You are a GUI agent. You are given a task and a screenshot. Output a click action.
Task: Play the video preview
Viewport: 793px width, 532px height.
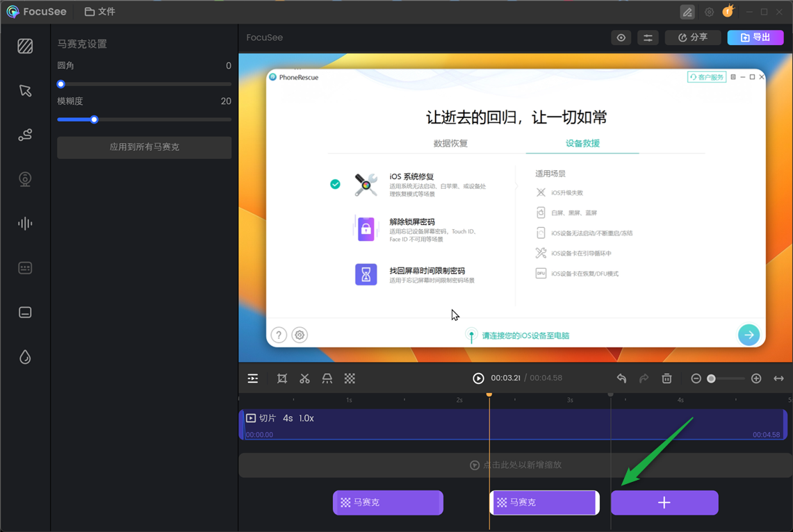tap(478, 379)
